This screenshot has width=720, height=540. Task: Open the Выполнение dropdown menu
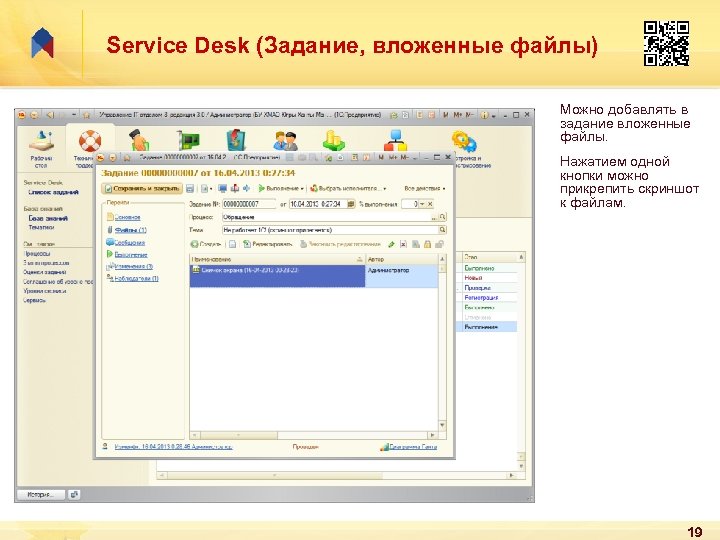tap(281, 188)
